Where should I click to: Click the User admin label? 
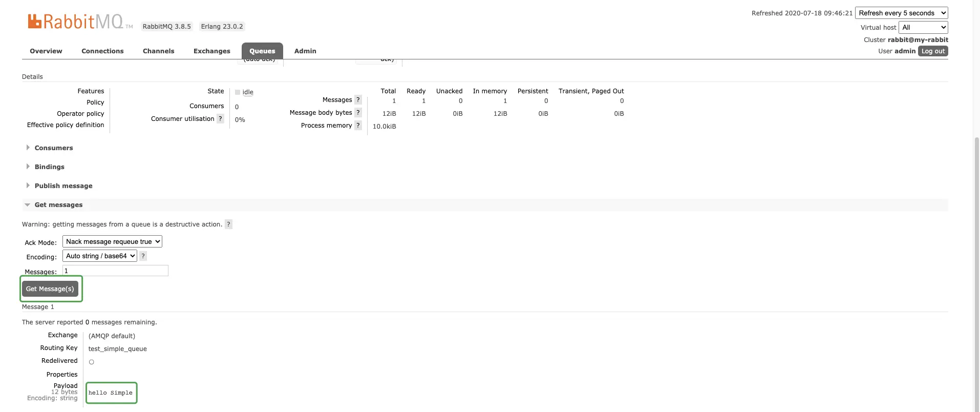[x=897, y=51]
